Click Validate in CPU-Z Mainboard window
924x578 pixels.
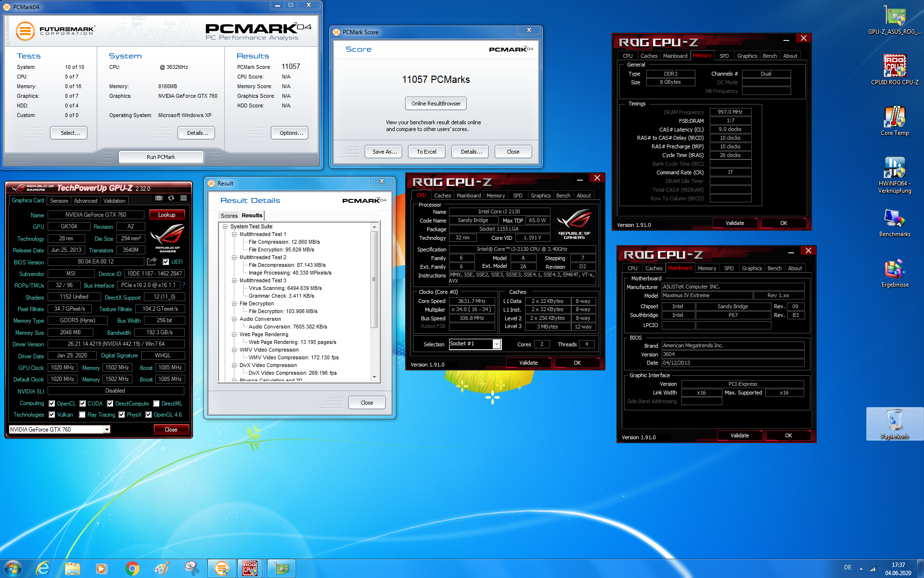740,435
